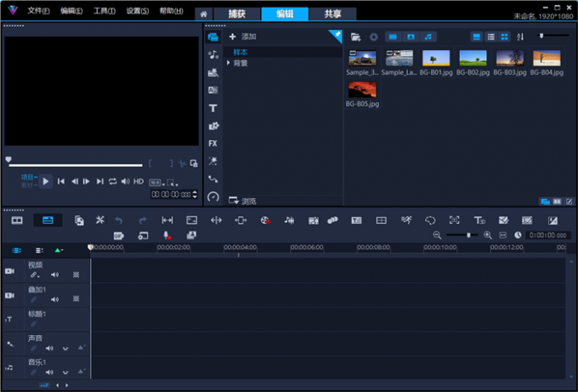Image resolution: width=578 pixels, height=392 pixels.
Task: Open the 3D title editor T3D icon
Action: click(x=479, y=220)
